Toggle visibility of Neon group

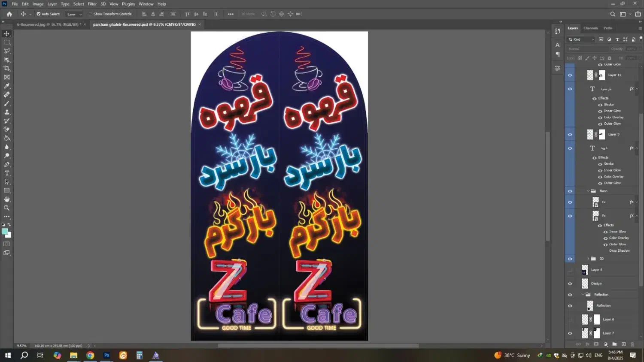click(x=570, y=191)
